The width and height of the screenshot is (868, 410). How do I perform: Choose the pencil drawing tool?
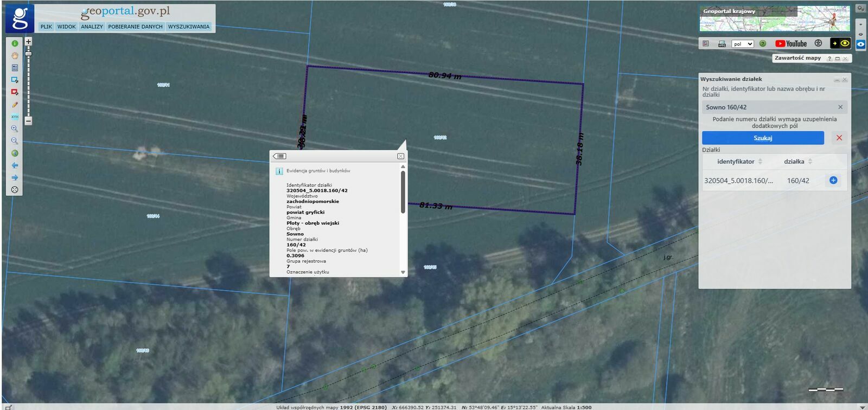click(15, 104)
